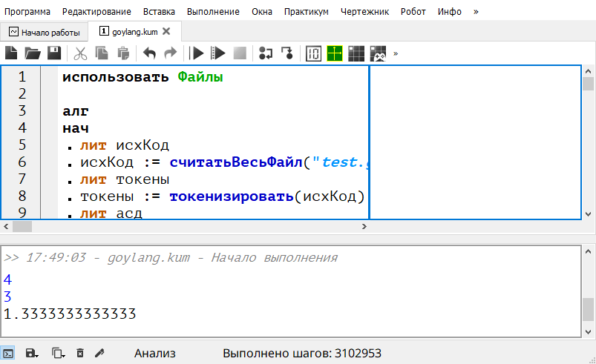
Task: Run the program with the play button
Action: tap(197, 53)
